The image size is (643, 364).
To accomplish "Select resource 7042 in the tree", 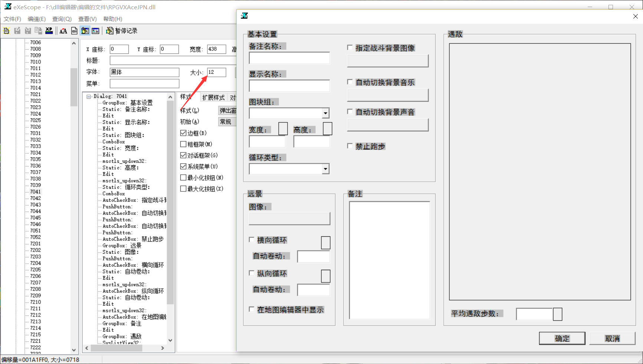I will 35,198.
